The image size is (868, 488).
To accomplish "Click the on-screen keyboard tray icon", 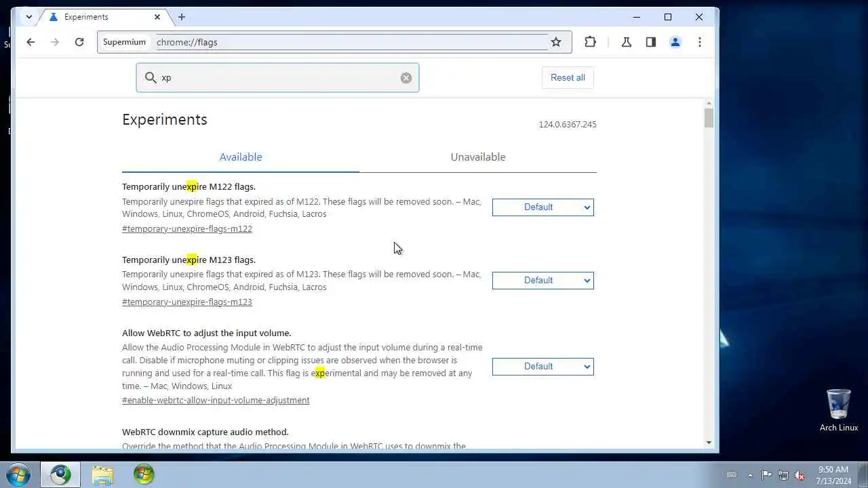I will click(x=732, y=475).
